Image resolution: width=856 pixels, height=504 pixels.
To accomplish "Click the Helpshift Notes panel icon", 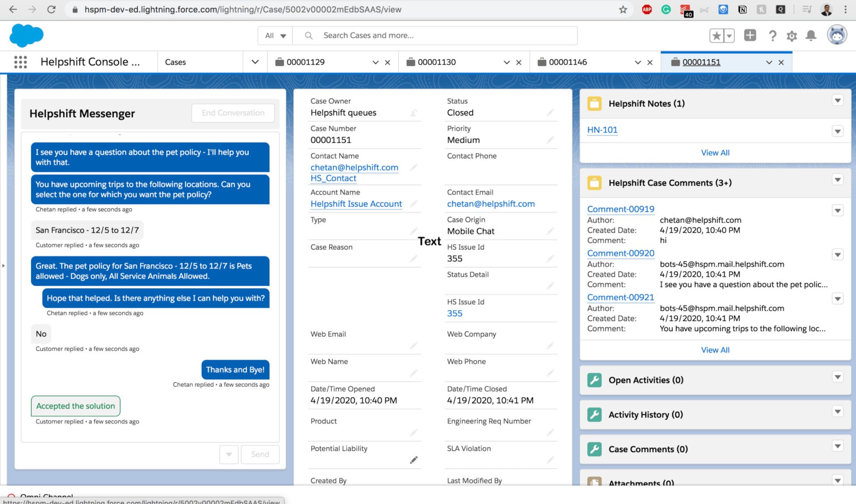I will tap(594, 104).
